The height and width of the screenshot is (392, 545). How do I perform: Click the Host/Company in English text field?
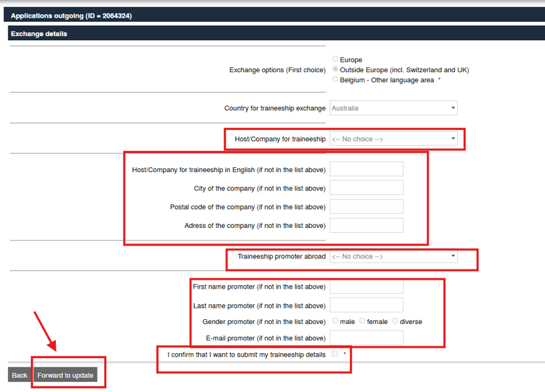[x=367, y=169]
